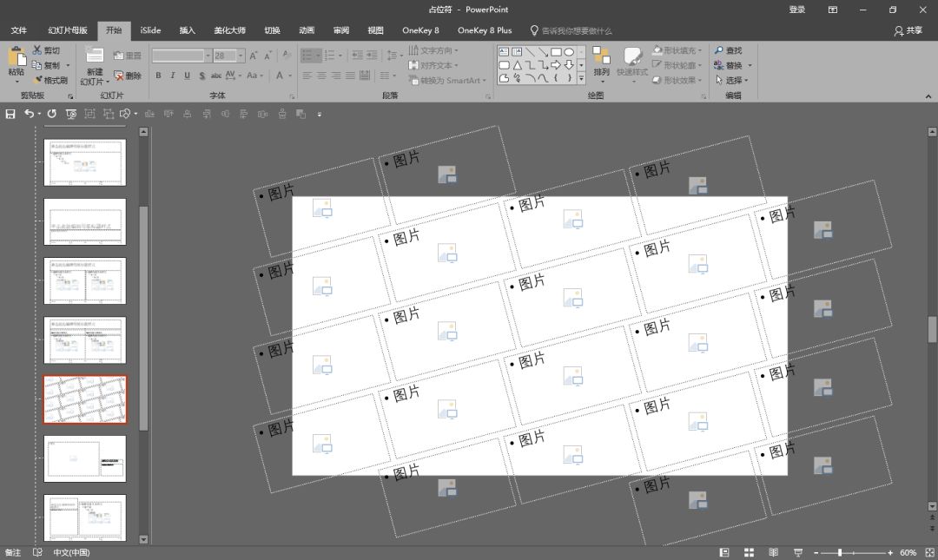Screen dimensions: 938x560
Task: Click the zoom slider handle in status bar
Action: (840, 553)
